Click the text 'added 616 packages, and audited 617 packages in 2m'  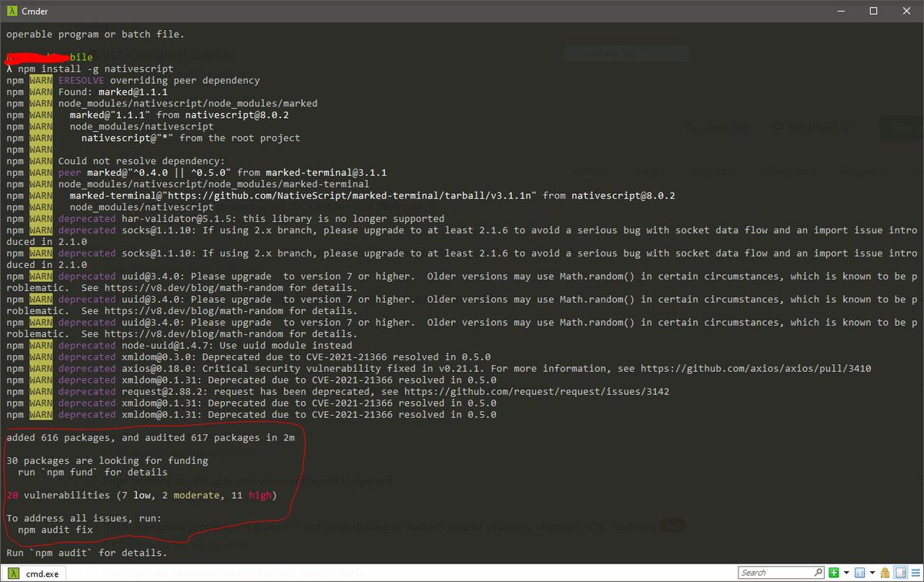150,437
